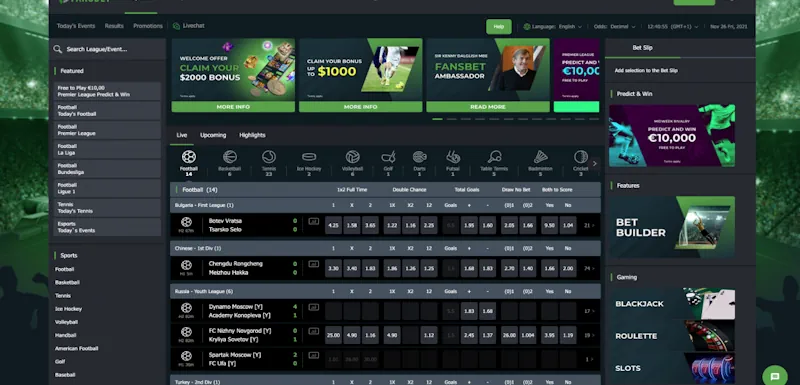Open stats icon for FC Nizhny Novgorod match
800x385 pixels.
coord(313,331)
